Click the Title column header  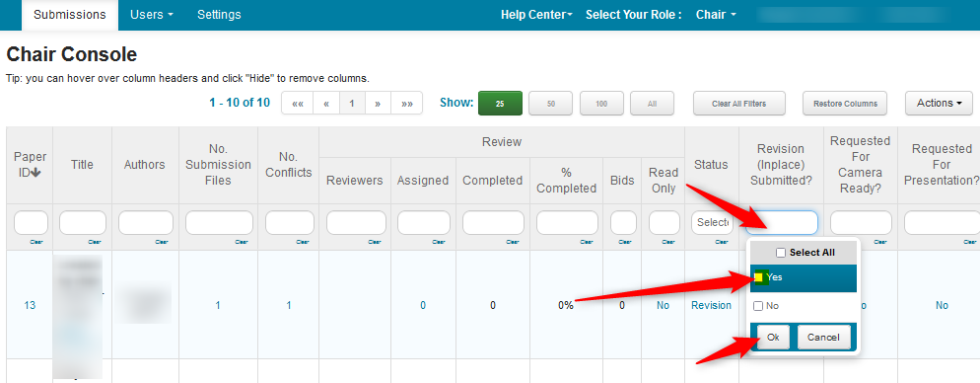click(x=82, y=165)
